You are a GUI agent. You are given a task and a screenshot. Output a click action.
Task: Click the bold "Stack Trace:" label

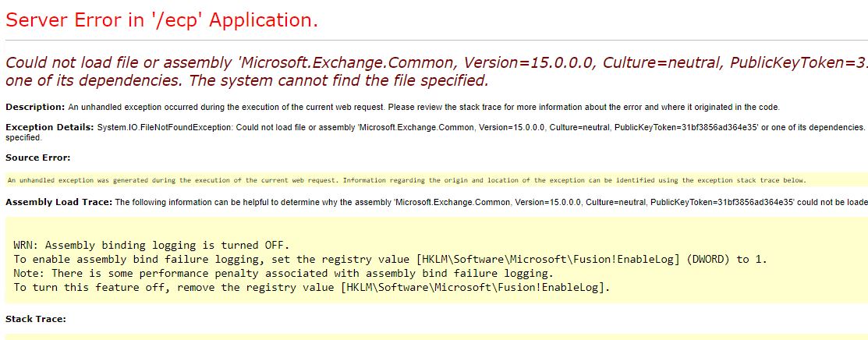click(36, 320)
